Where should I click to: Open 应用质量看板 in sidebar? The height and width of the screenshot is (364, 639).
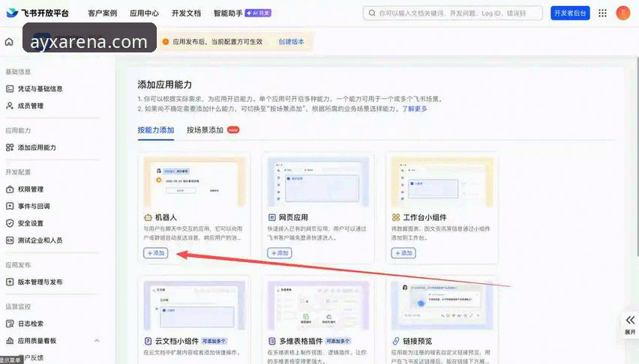pyautogui.click(x=37, y=341)
